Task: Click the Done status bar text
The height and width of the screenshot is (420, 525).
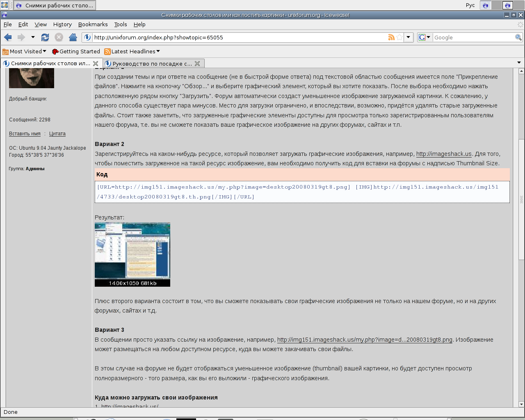Action: coord(11,412)
